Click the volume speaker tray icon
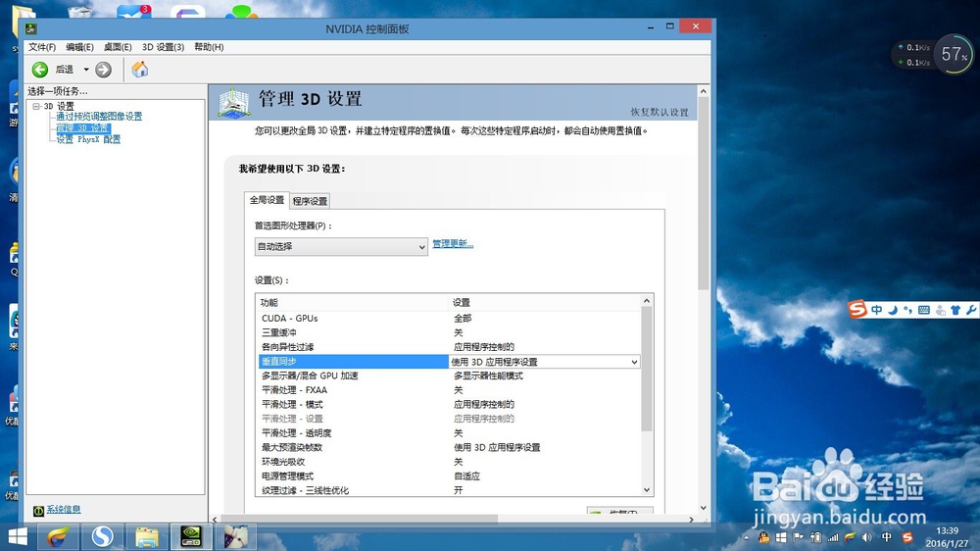This screenshot has width=980, height=551. (x=867, y=537)
